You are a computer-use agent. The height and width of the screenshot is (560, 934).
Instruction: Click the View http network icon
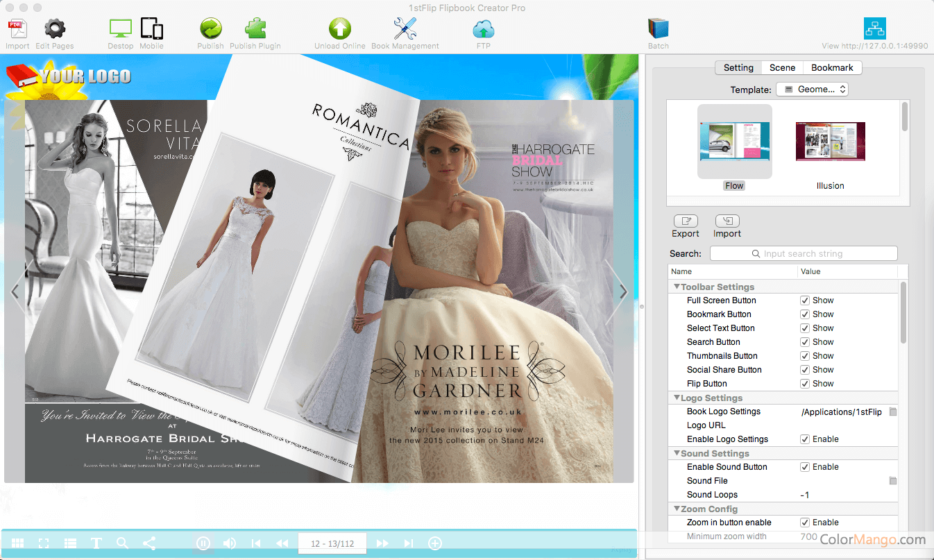(x=875, y=28)
